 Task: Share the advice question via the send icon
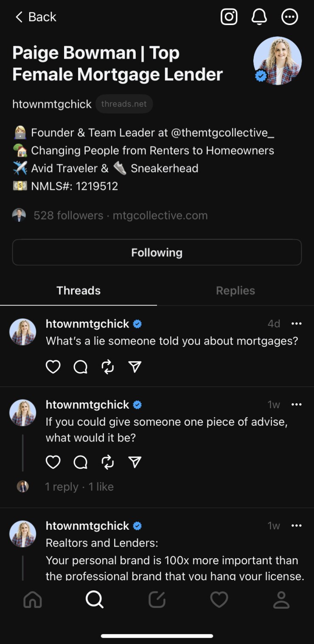point(135,462)
